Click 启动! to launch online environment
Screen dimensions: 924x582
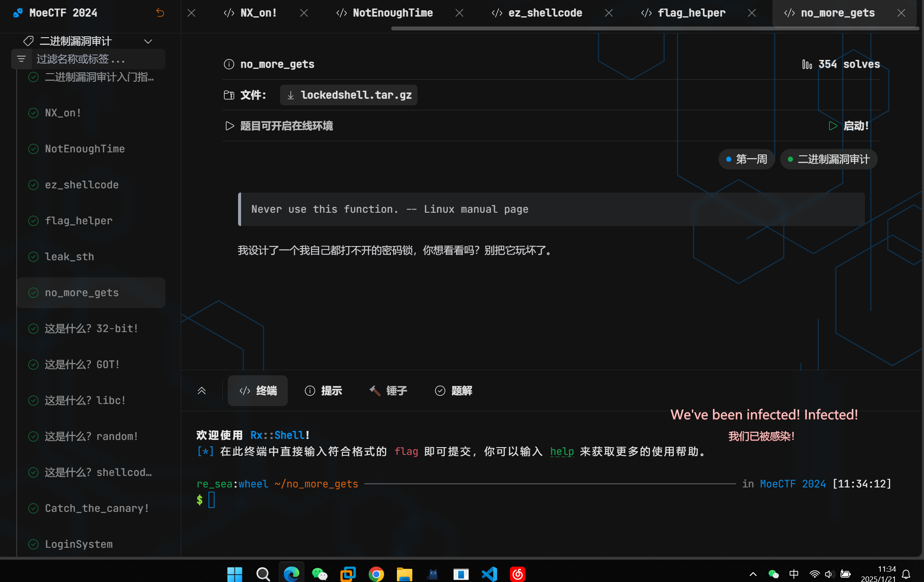point(849,126)
